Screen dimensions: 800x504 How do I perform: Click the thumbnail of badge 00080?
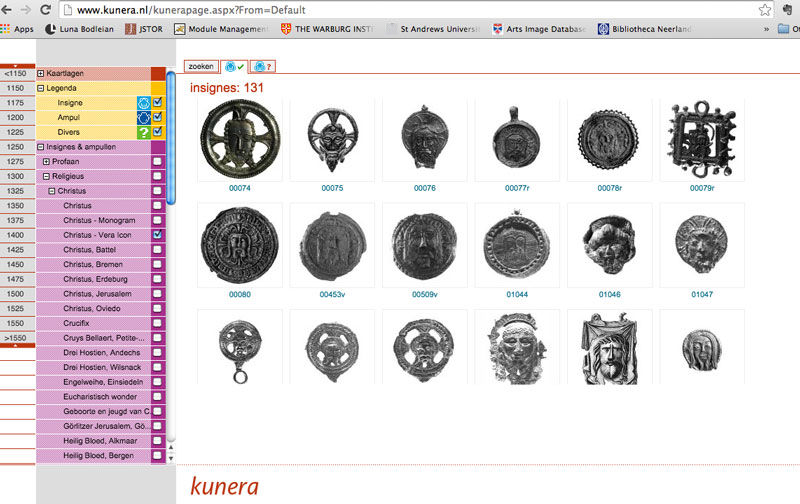point(240,245)
